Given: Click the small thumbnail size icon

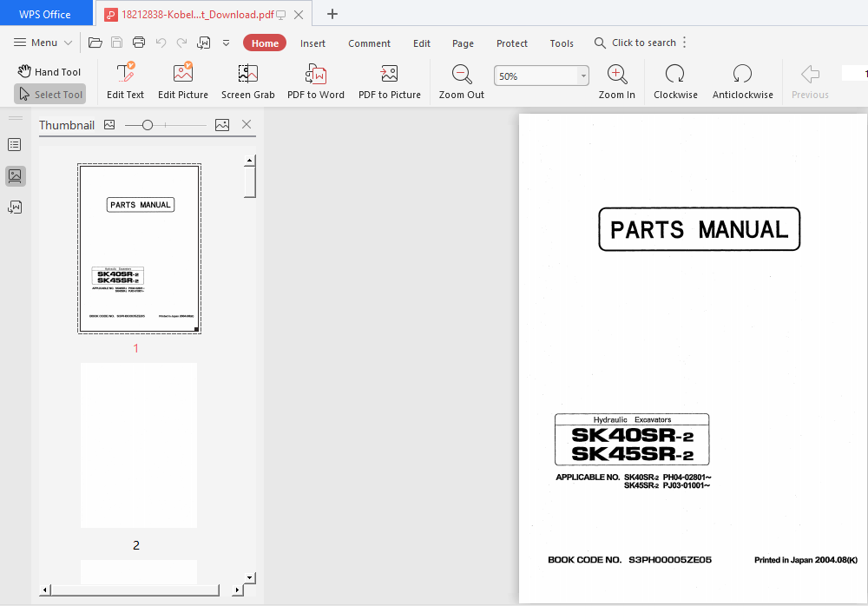Looking at the screenshot, I should tap(109, 125).
